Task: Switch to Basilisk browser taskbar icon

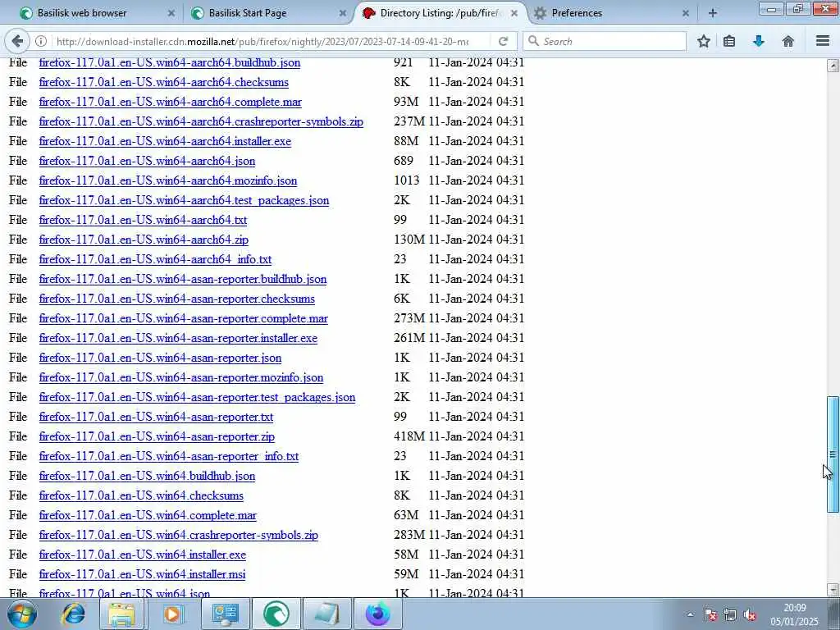Action: [x=276, y=614]
